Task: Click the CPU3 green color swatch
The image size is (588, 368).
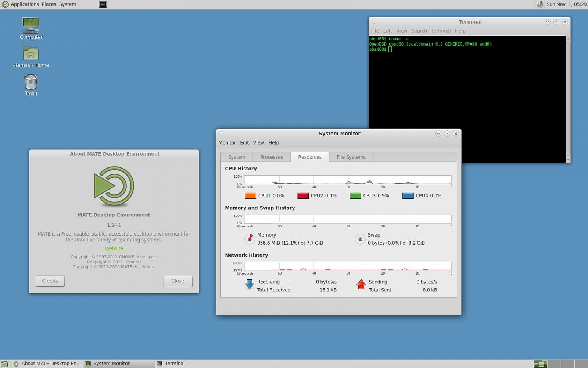Action: tap(355, 196)
